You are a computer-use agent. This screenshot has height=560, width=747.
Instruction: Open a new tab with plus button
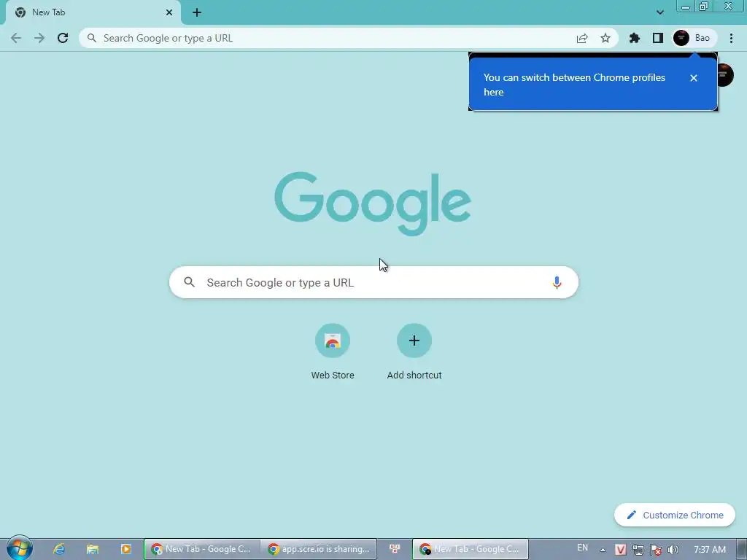tap(197, 12)
